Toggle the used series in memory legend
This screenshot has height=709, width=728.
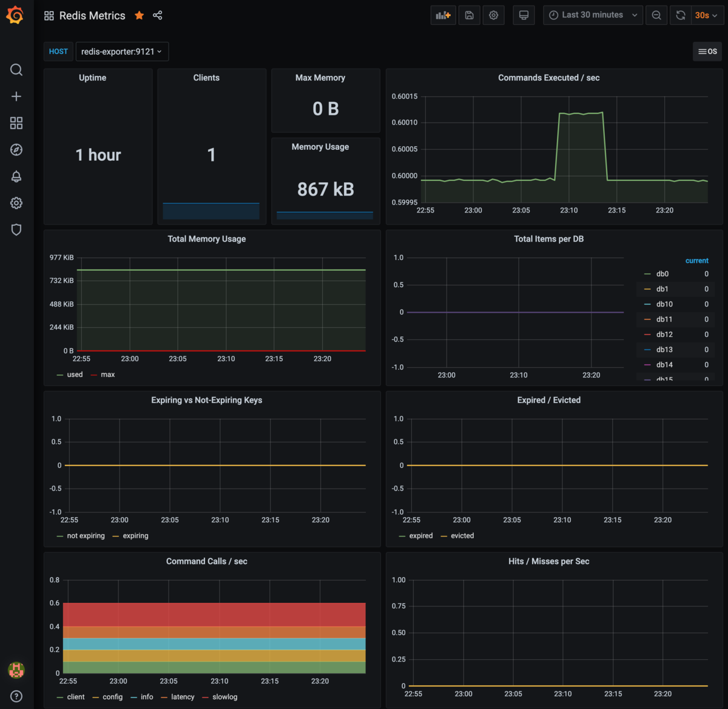[75, 375]
